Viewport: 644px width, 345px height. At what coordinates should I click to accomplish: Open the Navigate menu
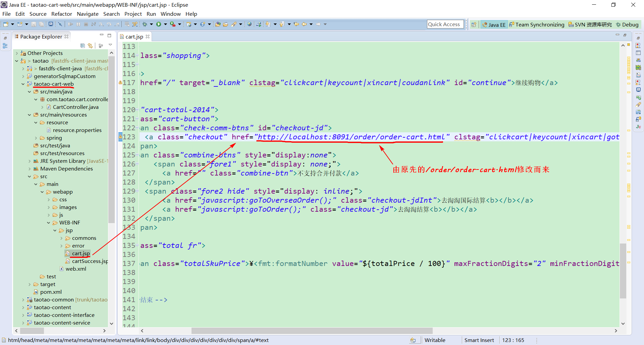coord(88,14)
